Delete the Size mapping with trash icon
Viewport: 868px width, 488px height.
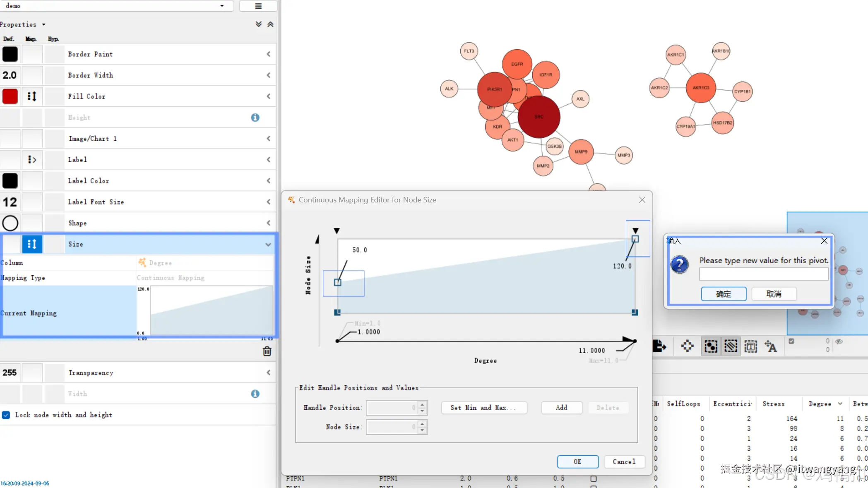coord(267,351)
